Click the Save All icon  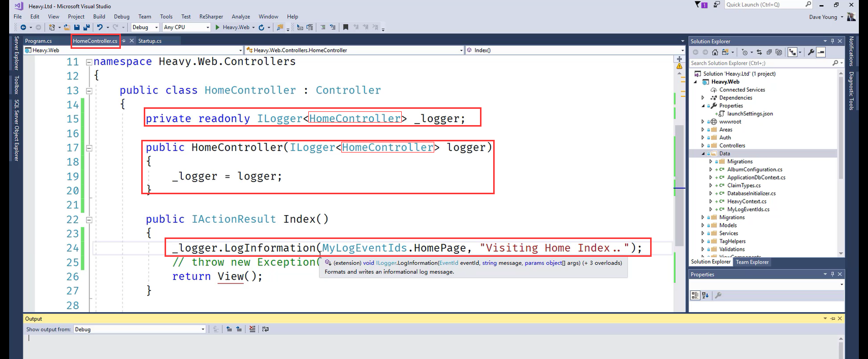pyautogui.click(x=86, y=27)
